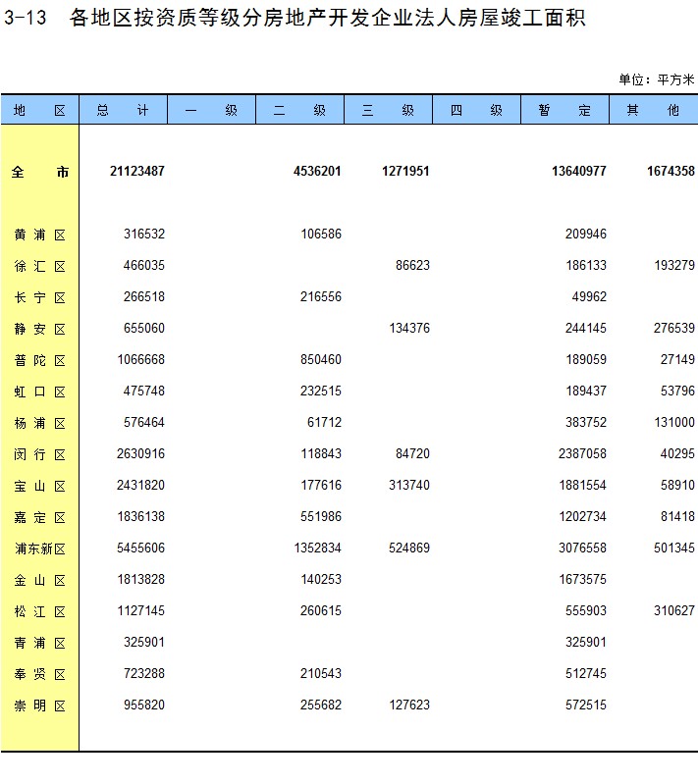
Task: Select the 黄浦区 row label
Action: click(x=39, y=235)
